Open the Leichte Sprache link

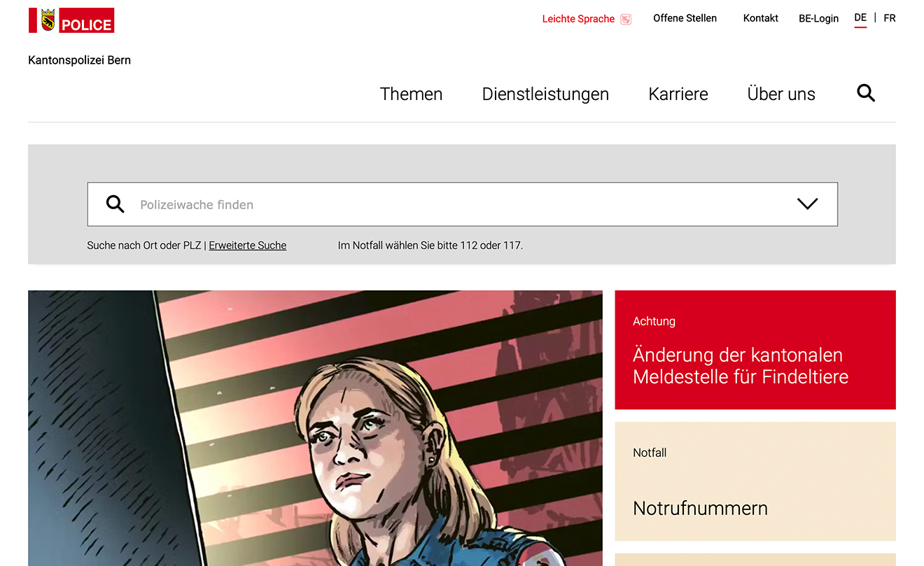coord(578,19)
